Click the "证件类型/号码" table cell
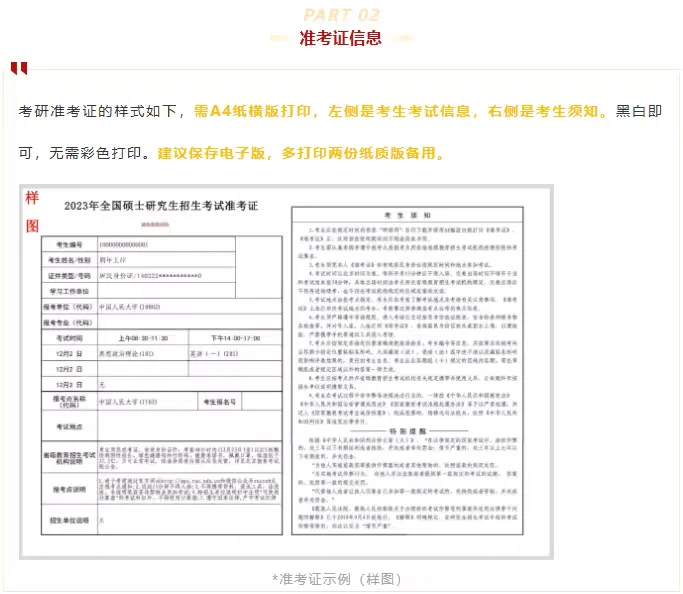 [69, 276]
